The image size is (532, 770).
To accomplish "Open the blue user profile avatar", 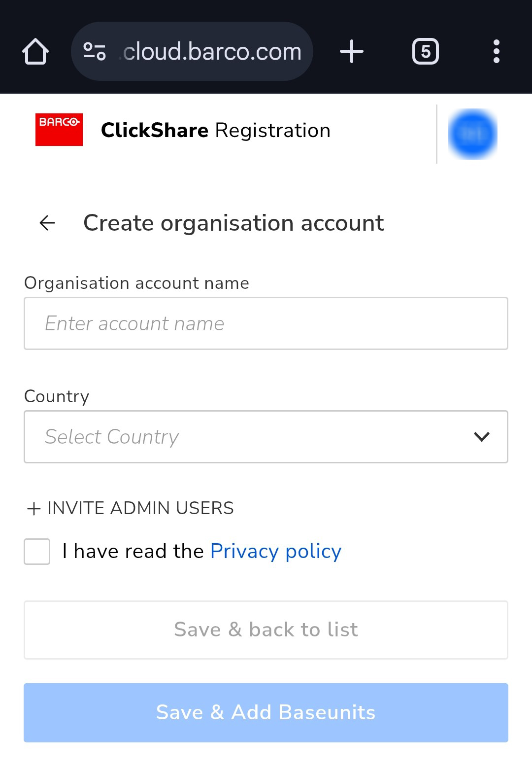I will [472, 134].
